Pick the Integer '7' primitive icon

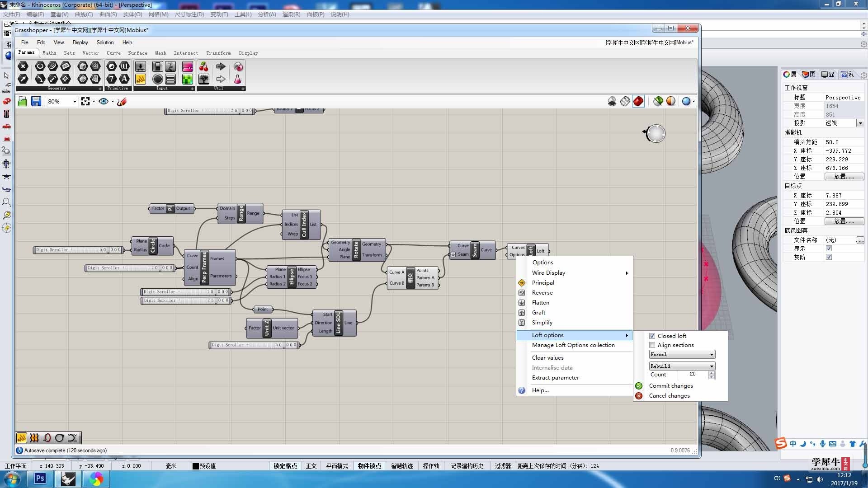(x=111, y=79)
